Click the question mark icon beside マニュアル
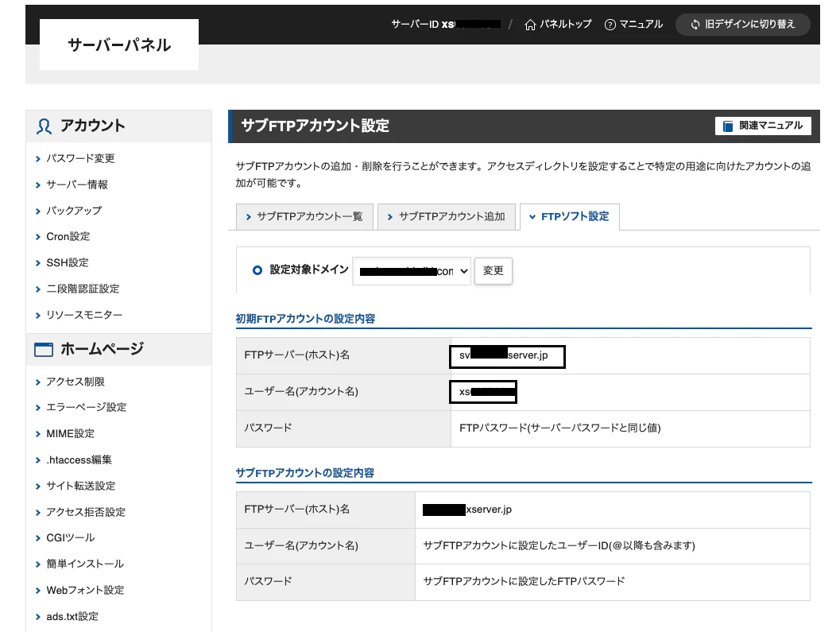 (x=609, y=24)
